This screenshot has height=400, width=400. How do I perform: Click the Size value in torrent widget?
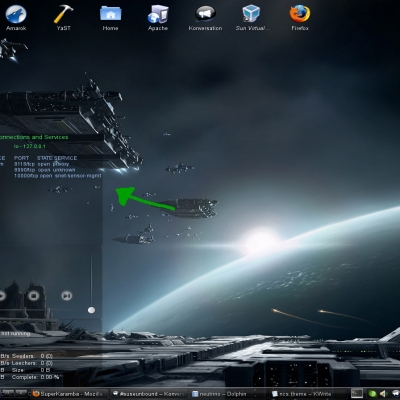(x=45, y=370)
